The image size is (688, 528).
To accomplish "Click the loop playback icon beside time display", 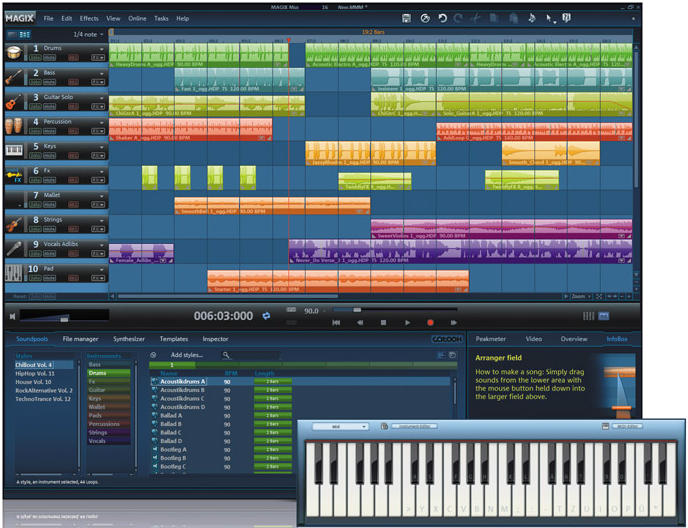I will pyautogui.click(x=266, y=316).
